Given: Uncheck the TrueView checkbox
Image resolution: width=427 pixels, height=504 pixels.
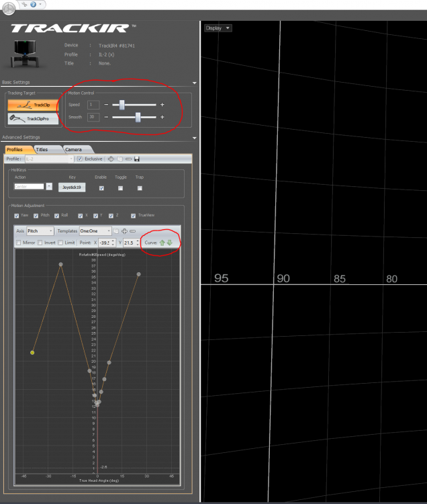Looking at the screenshot, I should tap(133, 216).
